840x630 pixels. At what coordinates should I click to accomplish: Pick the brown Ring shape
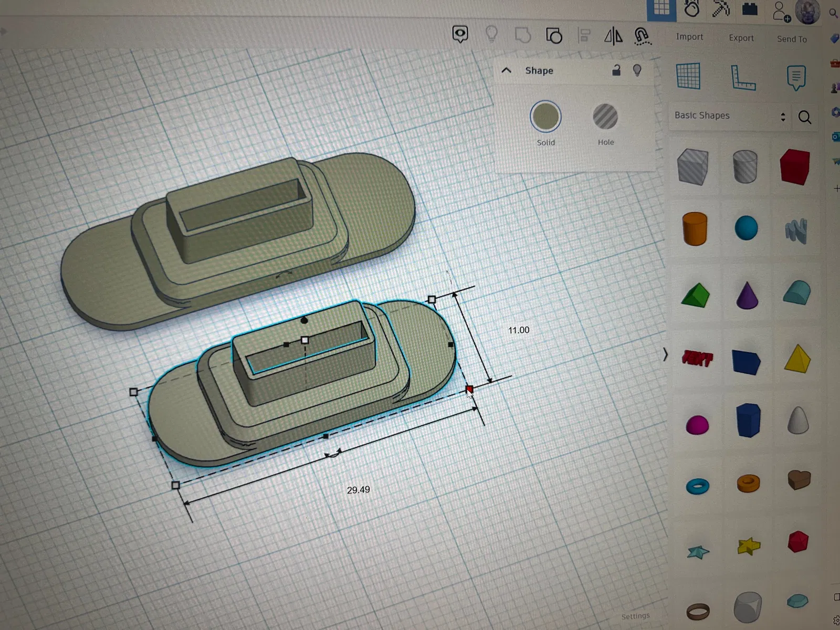(698, 611)
